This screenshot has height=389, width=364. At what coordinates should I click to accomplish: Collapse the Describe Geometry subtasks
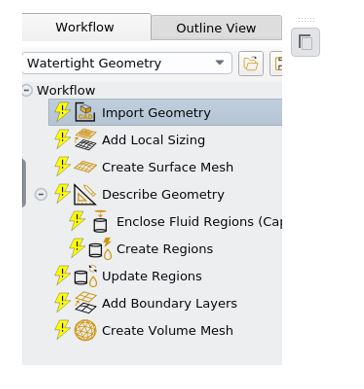point(41,194)
